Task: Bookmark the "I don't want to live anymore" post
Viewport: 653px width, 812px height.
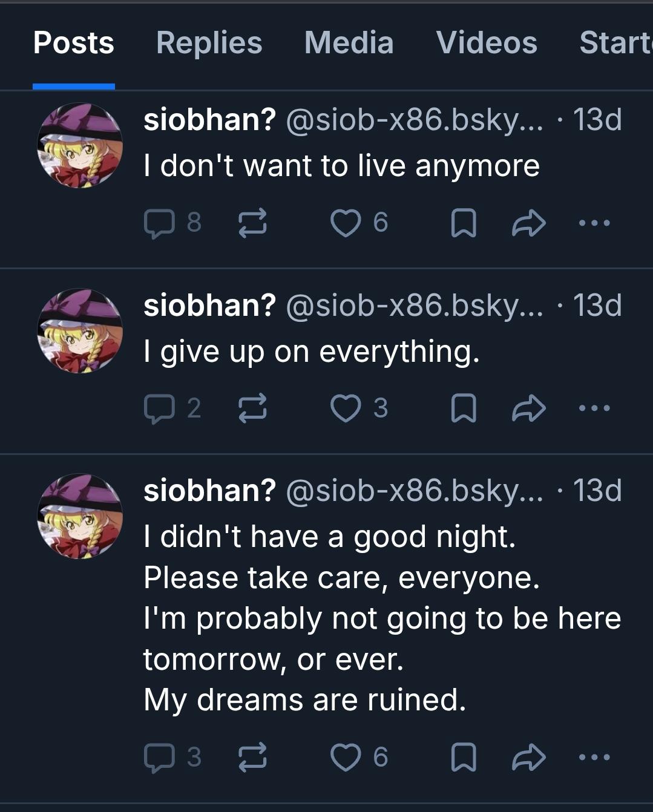Action: tap(464, 223)
